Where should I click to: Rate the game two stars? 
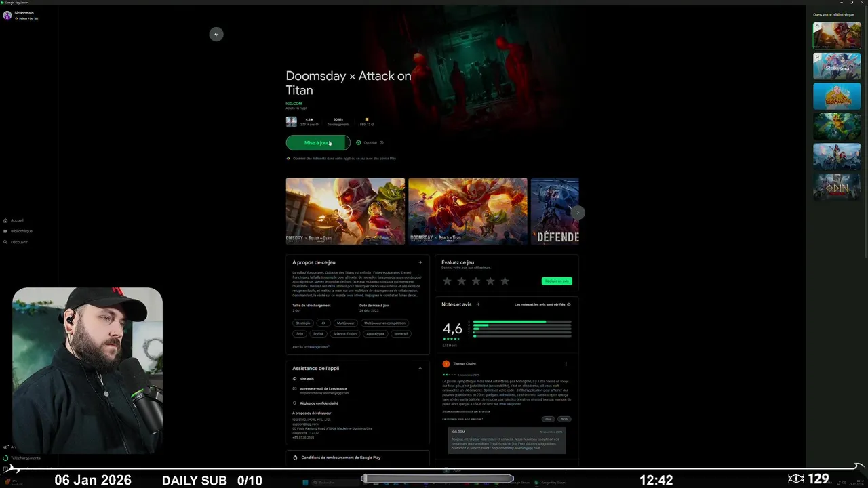(x=461, y=281)
